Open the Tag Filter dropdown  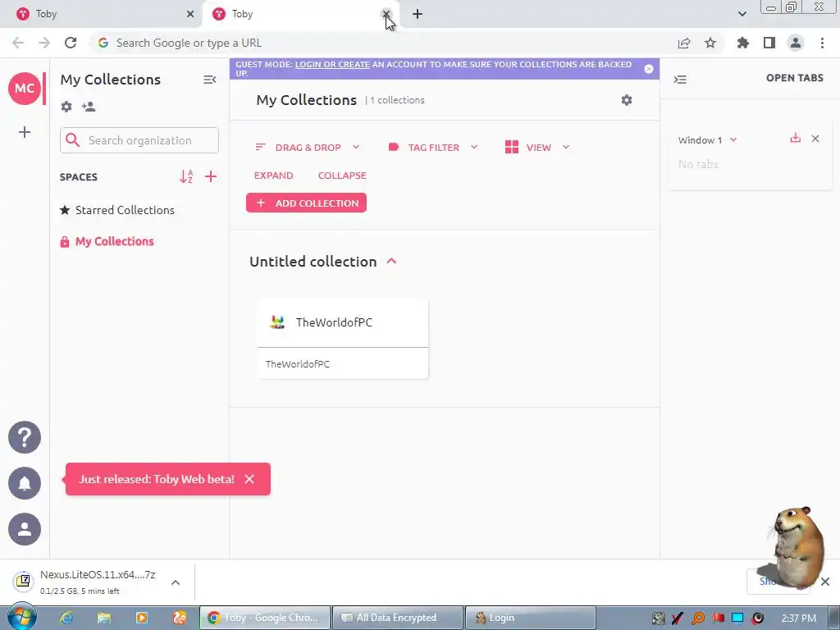click(x=433, y=148)
